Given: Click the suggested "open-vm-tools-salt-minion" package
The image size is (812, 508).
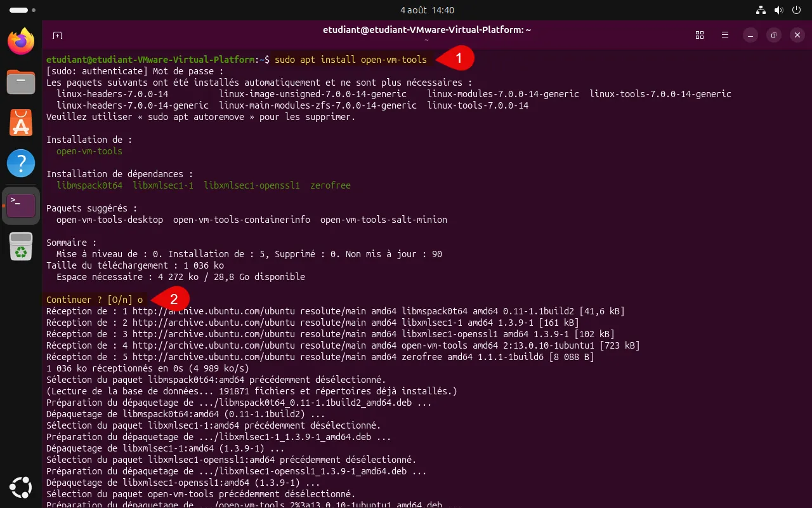Looking at the screenshot, I should click(x=384, y=220).
